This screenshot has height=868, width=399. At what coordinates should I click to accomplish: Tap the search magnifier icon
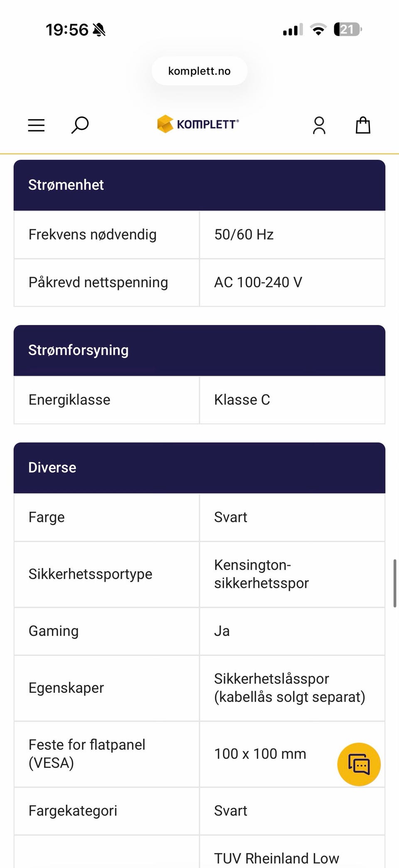coord(80,125)
